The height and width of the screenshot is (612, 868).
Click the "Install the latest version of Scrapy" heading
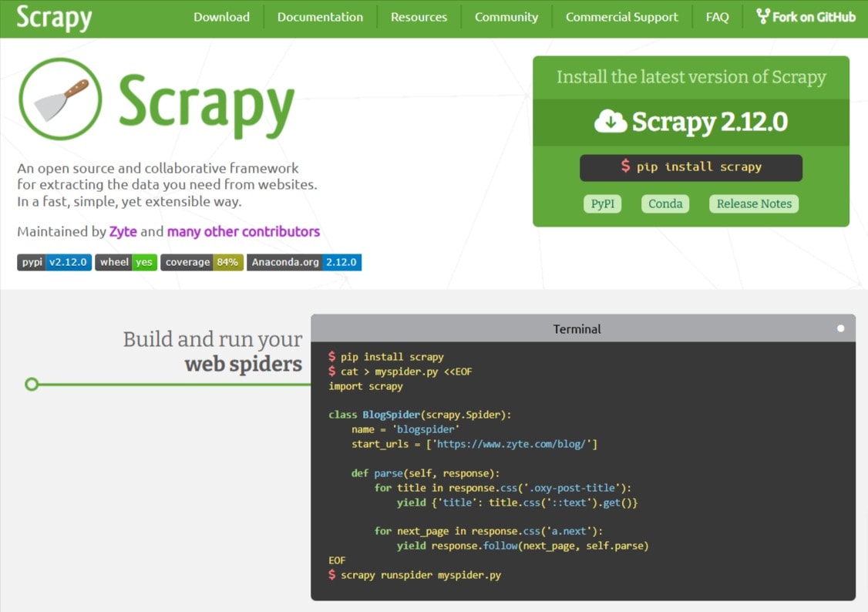pos(691,77)
